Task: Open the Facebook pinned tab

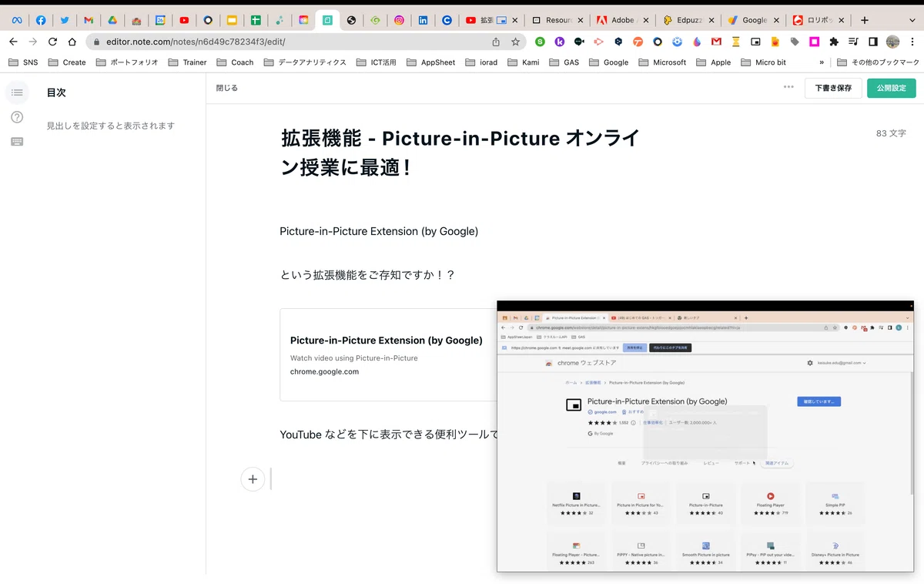Action: pyautogui.click(x=41, y=20)
